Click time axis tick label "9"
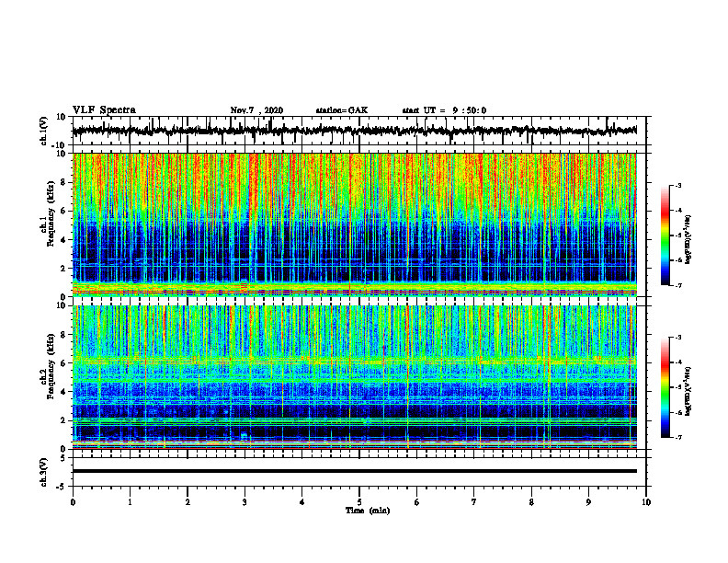 pyautogui.click(x=588, y=502)
